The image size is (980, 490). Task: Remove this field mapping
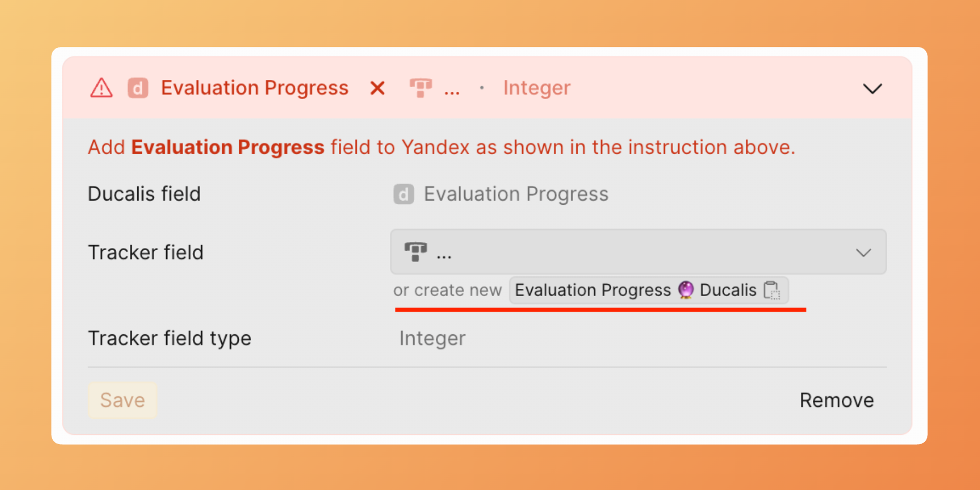tap(836, 400)
